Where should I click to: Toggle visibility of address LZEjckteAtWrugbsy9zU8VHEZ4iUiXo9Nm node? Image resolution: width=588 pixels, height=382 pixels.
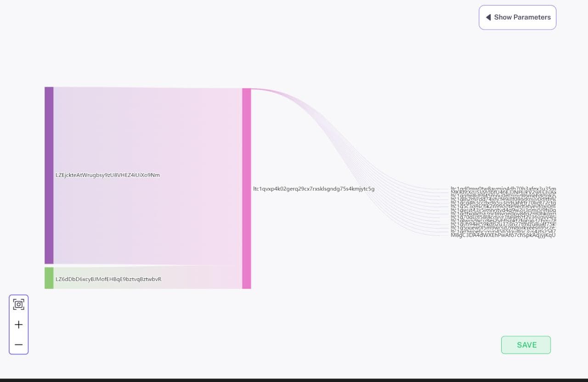pyautogui.click(x=48, y=175)
